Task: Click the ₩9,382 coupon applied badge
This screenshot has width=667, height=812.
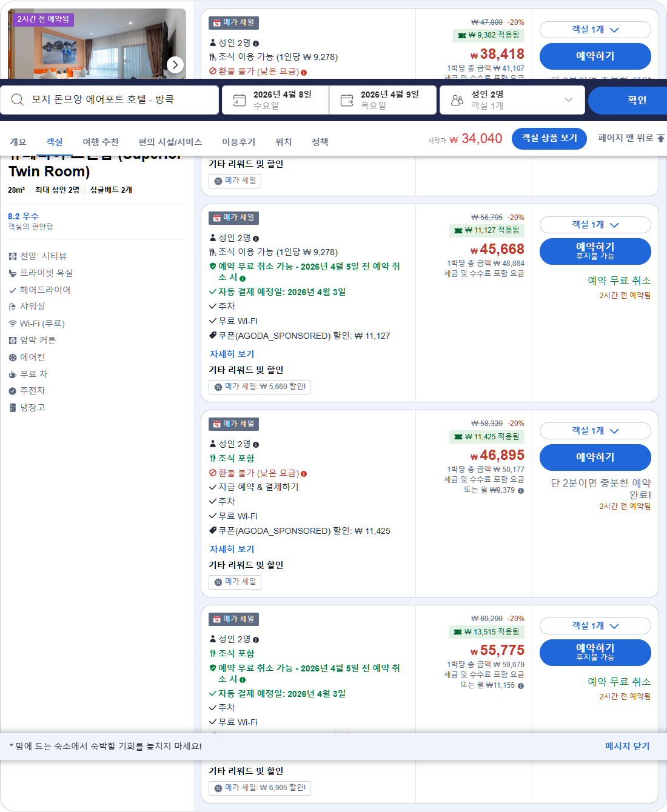Action: (489, 35)
